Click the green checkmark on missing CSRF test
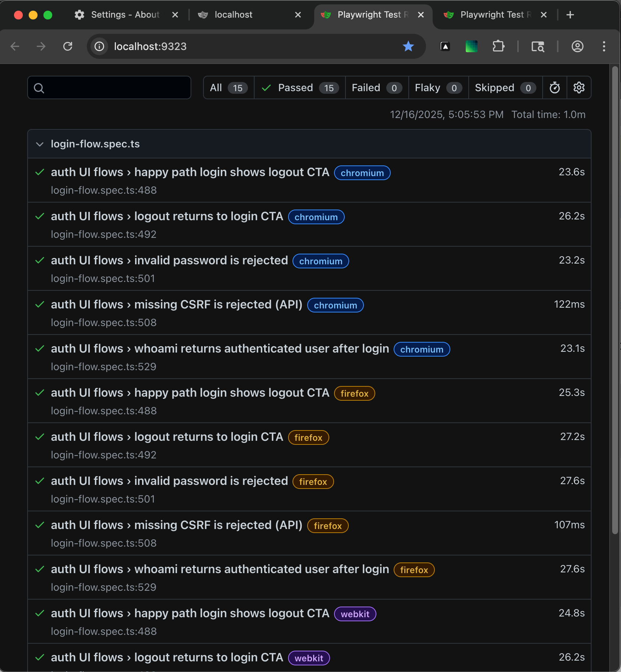The height and width of the screenshot is (672, 621). click(x=40, y=304)
